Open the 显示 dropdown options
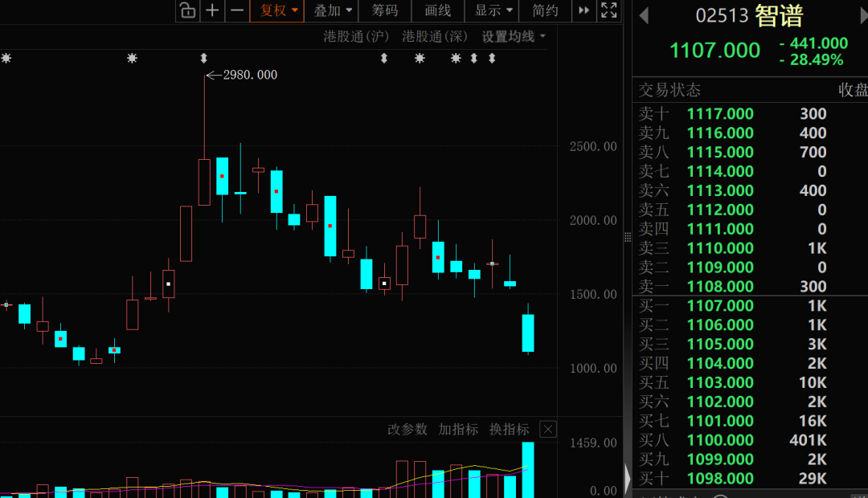 (x=492, y=10)
